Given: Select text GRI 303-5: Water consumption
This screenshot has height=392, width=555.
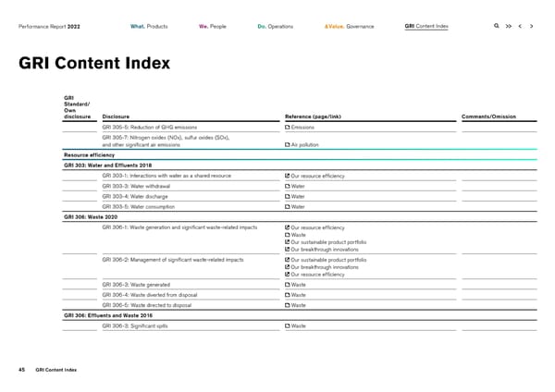Looking at the screenshot, I should 139,206.
